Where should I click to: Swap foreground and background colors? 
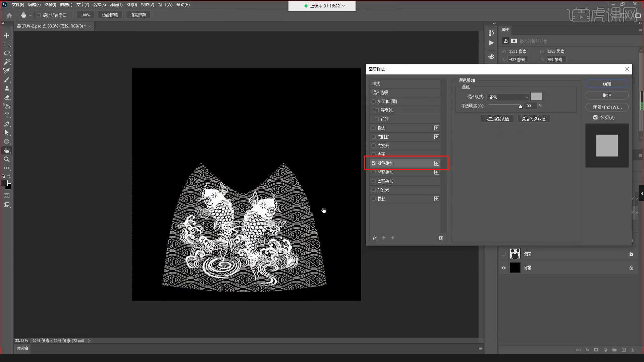(9, 176)
